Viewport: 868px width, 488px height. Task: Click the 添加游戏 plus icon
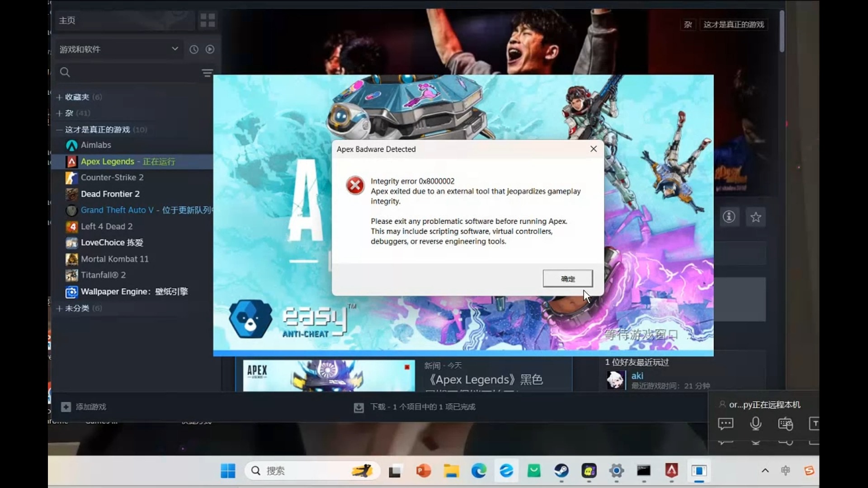tap(66, 407)
